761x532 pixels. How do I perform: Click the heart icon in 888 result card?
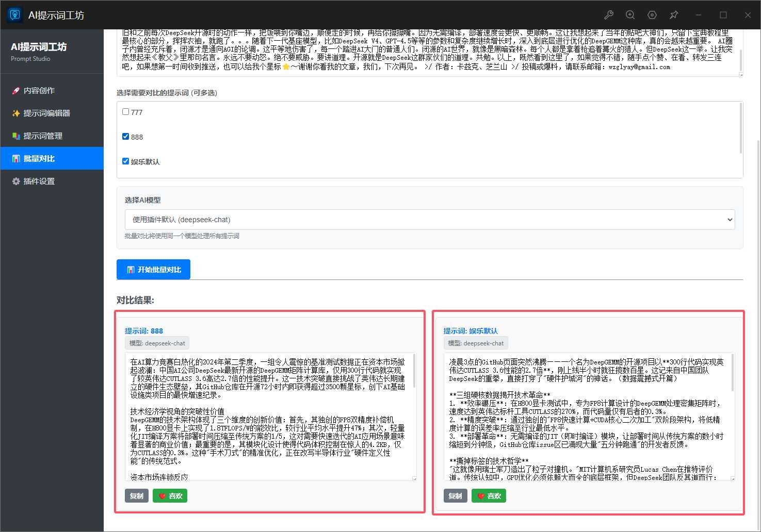162,496
